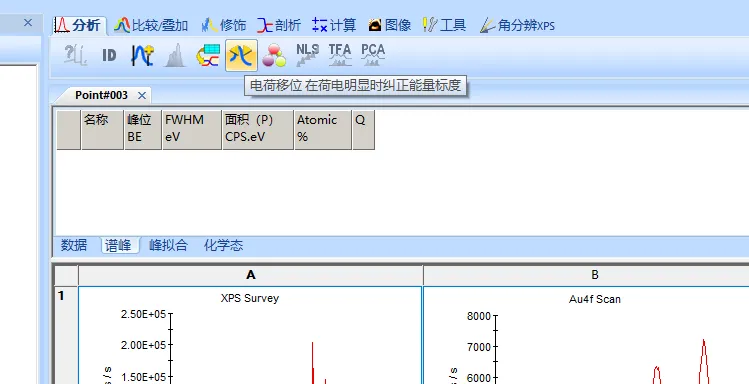The height and width of the screenshot is (384, 749).
Task: Open the peak table icon
Action: click(x=208, y=55)
